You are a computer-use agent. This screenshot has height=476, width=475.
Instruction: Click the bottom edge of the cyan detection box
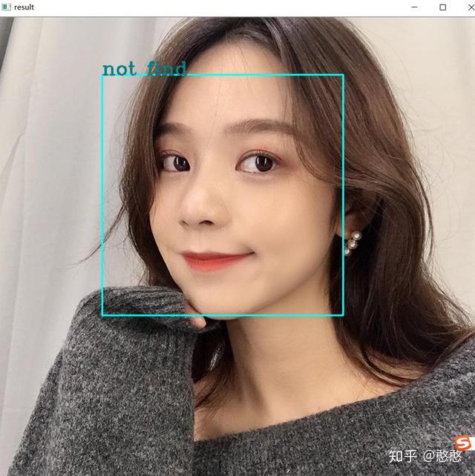coord(223,315)
